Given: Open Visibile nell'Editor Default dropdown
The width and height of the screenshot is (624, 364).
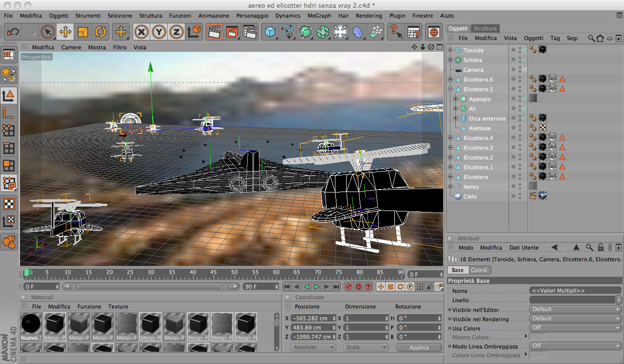Looking at the screenshot, I should (x=576, y=309).
